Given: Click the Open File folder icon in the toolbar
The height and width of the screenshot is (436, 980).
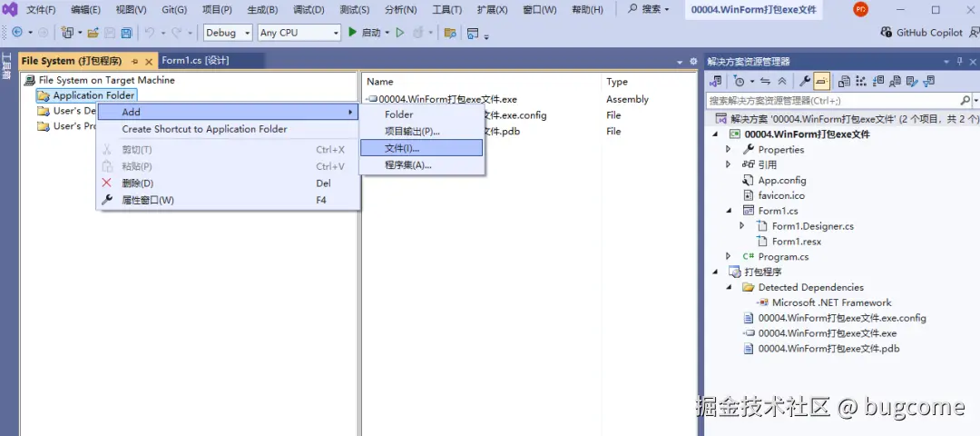Looking at the screenshot, I should point(93,33).
